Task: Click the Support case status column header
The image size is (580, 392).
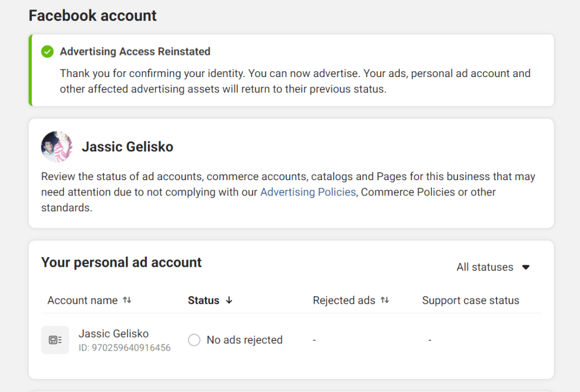Action: click(470, 300)
